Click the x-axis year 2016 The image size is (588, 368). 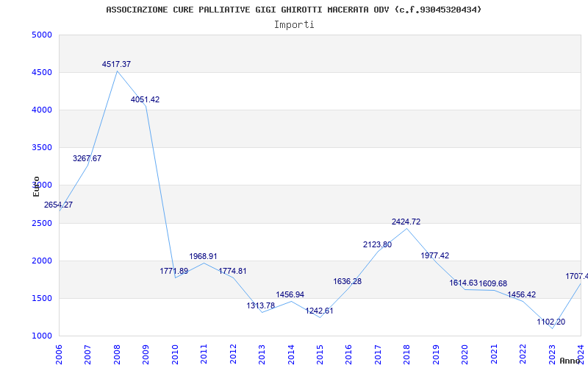348,355
